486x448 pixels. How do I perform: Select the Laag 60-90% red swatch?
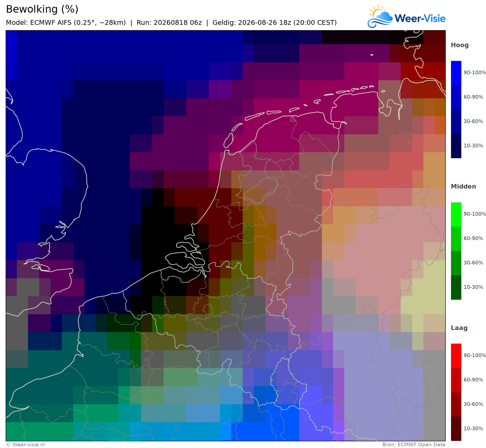pos(456,380)
